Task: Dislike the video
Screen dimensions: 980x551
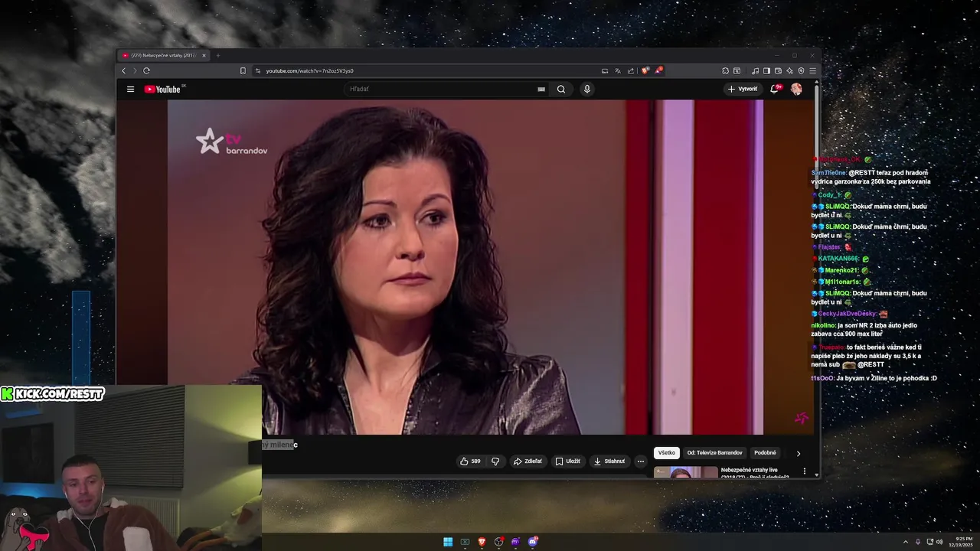Action: pos(495,461)
